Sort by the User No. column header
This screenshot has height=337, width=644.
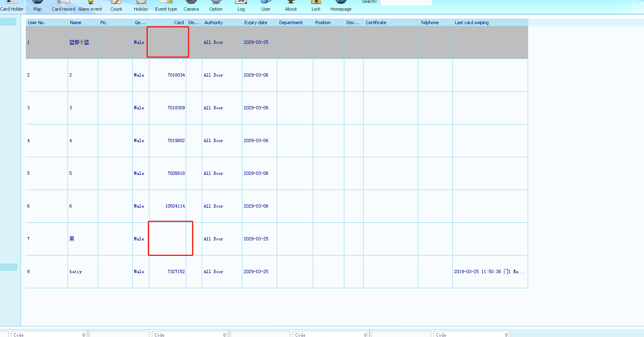coord(46,23)
